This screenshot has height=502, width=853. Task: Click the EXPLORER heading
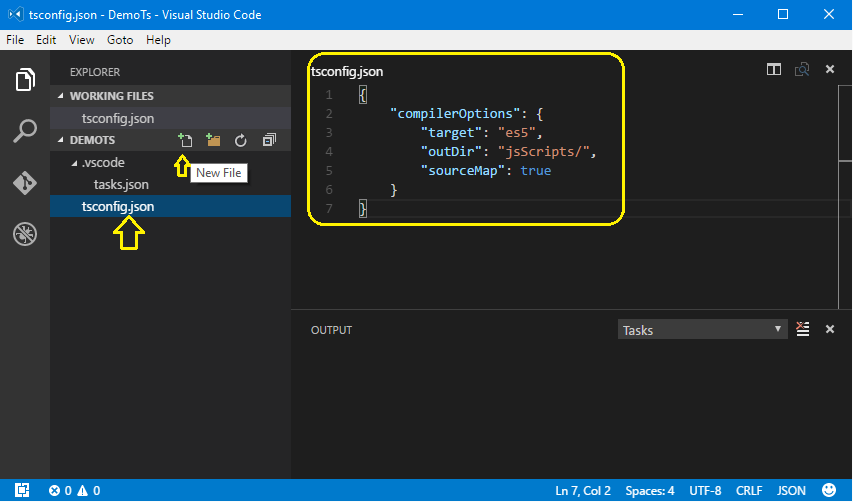coord(95,72)
